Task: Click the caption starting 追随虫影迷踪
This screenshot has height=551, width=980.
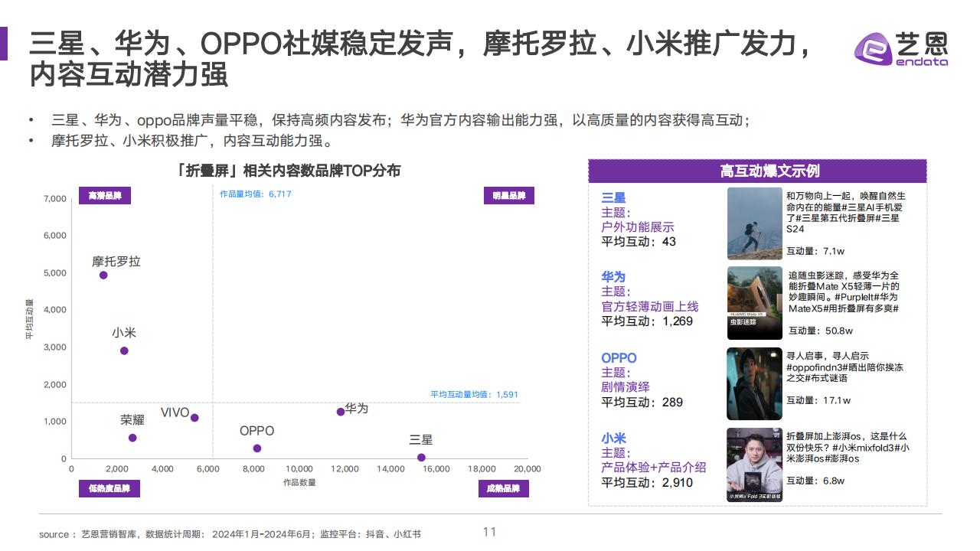Action: (844, 292)
